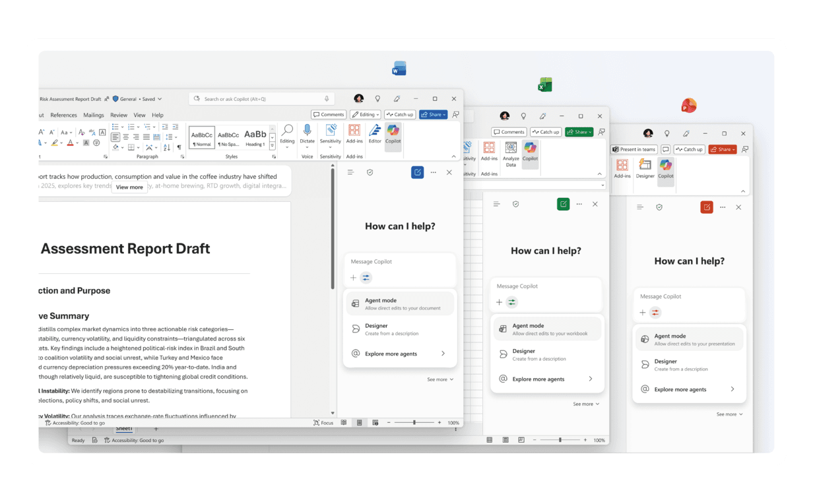Open the Editing mode dropdown in Word
Screen dimensions: 813x504
(365, 115)
